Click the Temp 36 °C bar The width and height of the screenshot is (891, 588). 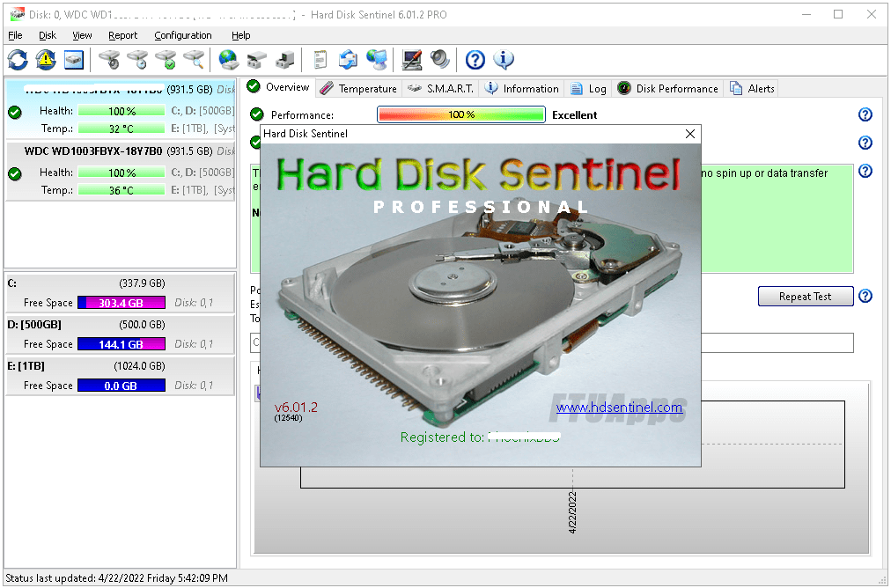[121, 190]
